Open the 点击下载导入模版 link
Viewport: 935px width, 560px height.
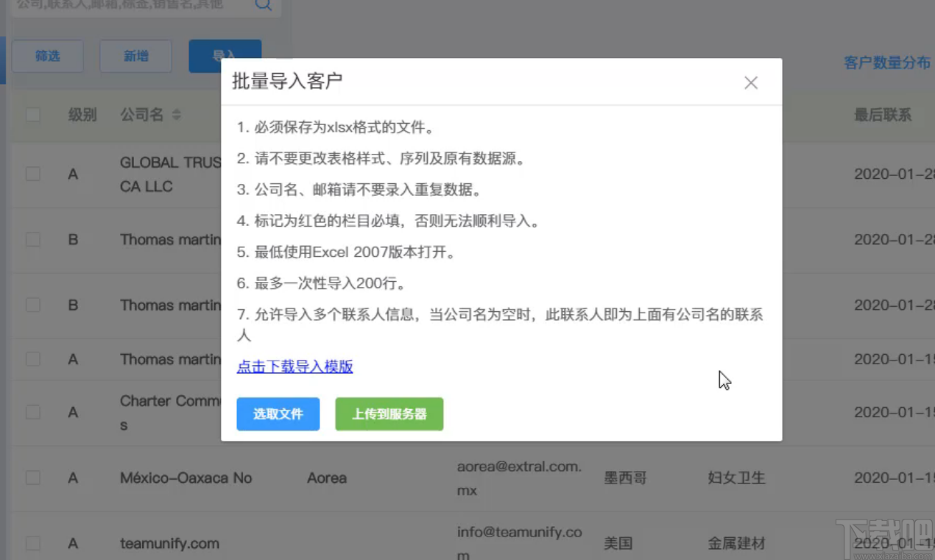(x=294, y=366)
